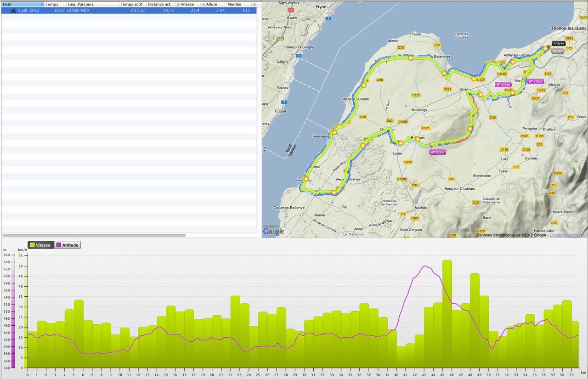Click the 472 m altitude marker on map
Screen dimensions: 588x379
coord(503,85)
